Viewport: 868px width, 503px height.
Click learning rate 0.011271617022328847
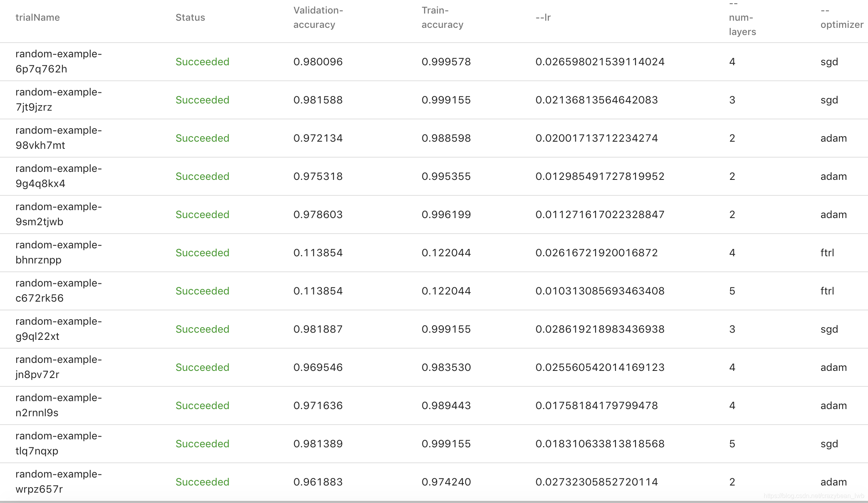tap(600, 214)
